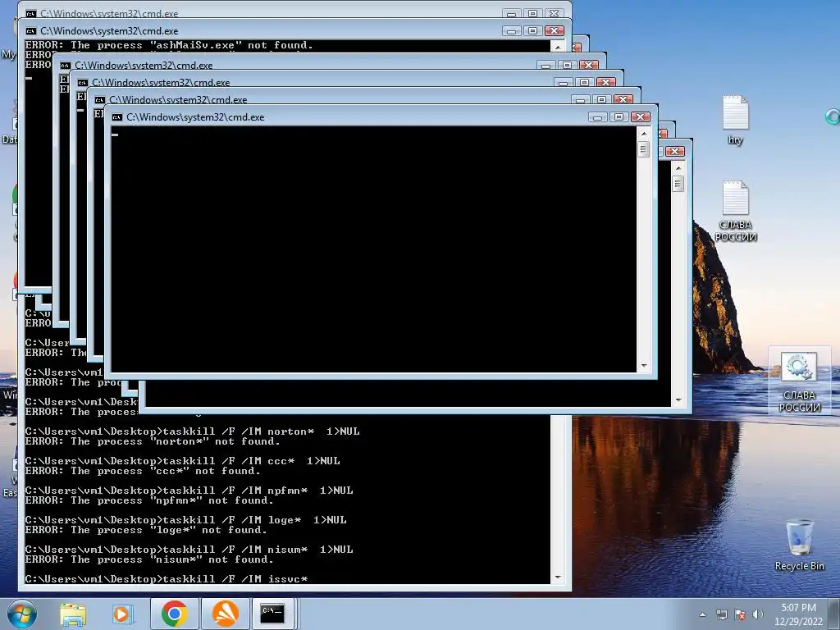This screenshot has height=630, width=840.
Task: Minimize the cmd window showing ashMaiSv.exe error
Action: coord(512,30)
